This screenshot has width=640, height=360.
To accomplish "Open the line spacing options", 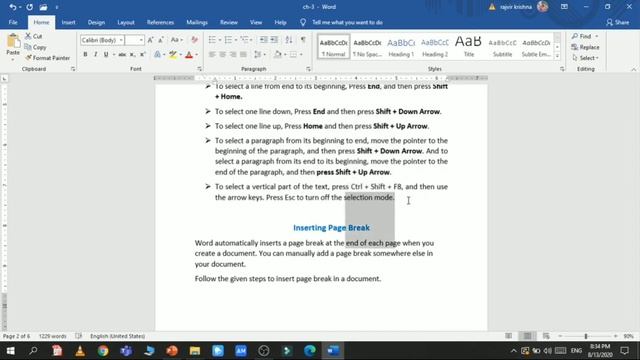I will pyautogui.click(x=259, y=54).
